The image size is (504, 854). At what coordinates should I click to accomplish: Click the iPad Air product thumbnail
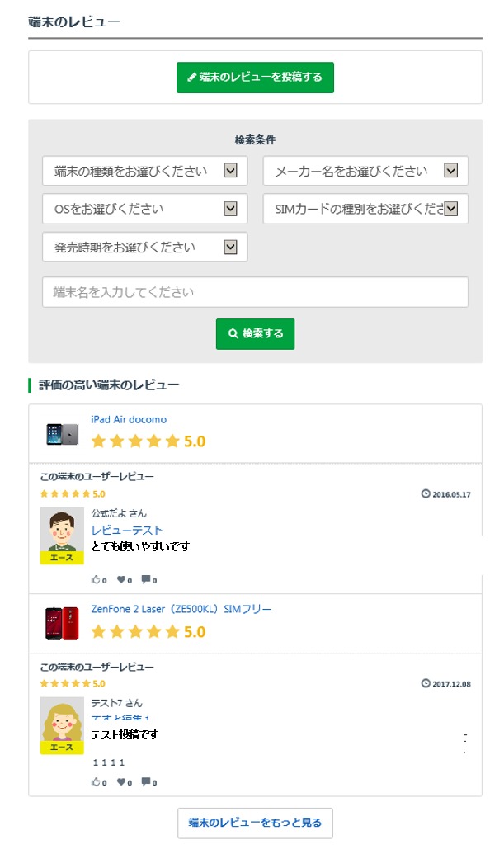click(62, 434)
